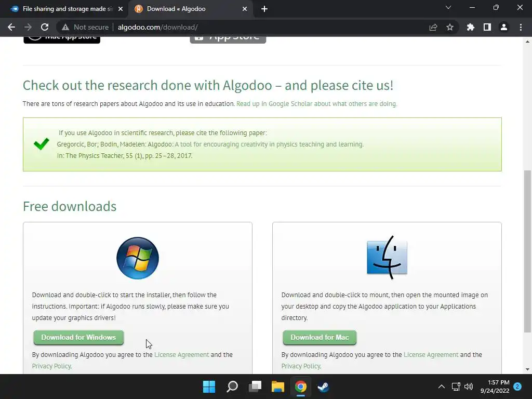Click Download for Windows button
This screenshot has height=399, width=532.
coord(79,338)
